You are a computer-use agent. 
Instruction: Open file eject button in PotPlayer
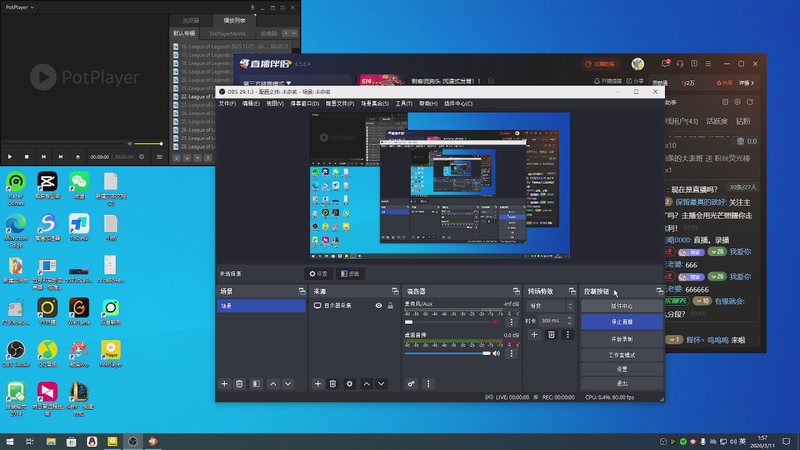click(78, 157)
